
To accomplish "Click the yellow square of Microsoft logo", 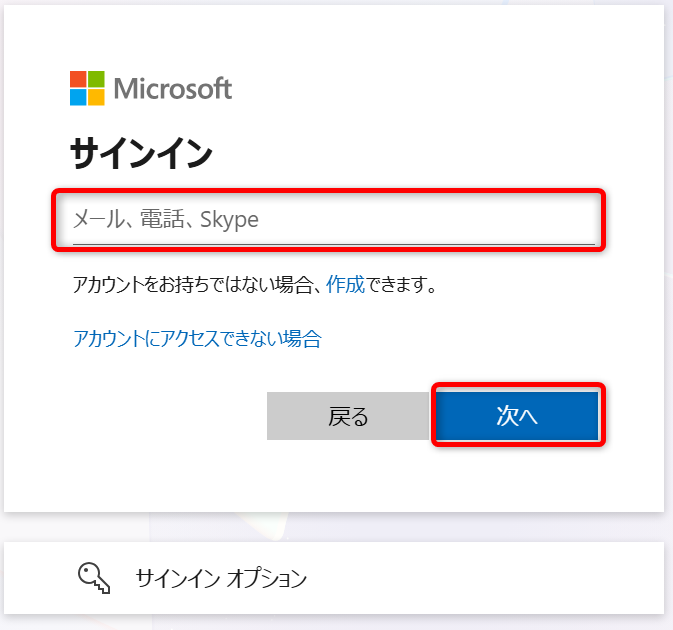I will (x=96, y=97).
